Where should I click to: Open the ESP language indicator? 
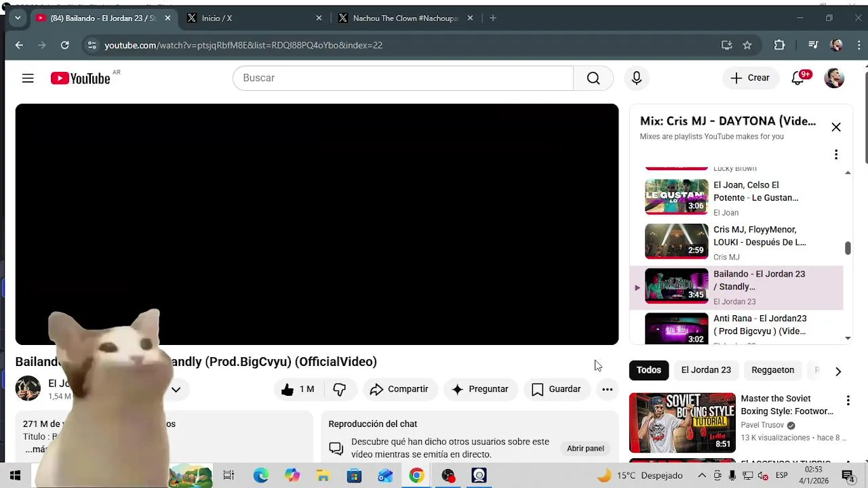pyautogui.click(x=781, y=476)
